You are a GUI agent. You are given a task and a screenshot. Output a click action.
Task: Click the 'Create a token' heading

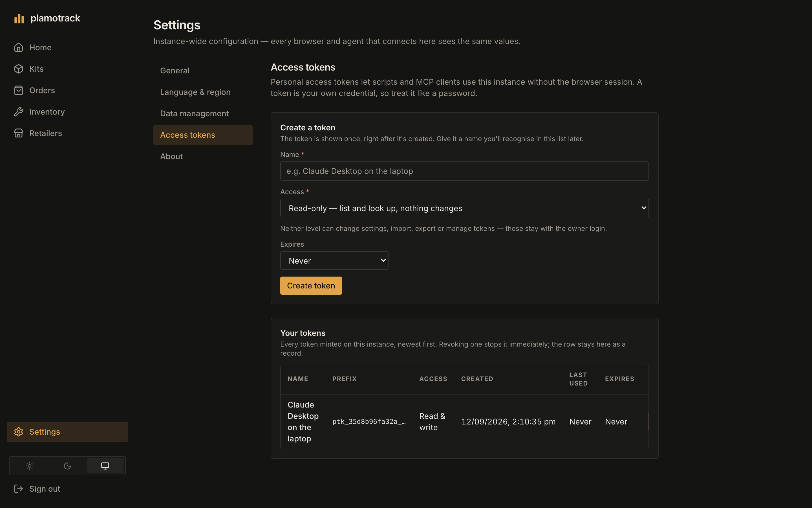[308, 128]
